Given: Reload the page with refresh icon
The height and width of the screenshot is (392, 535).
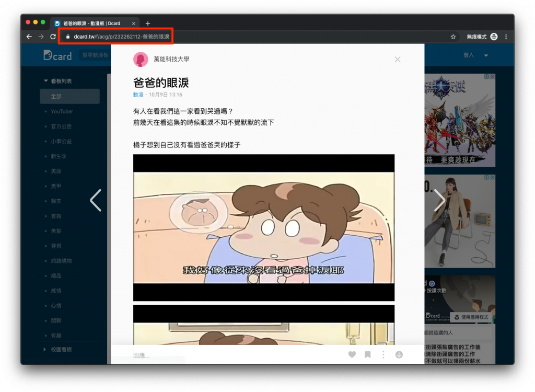Looking at the screenshot, I should (53, 37).
